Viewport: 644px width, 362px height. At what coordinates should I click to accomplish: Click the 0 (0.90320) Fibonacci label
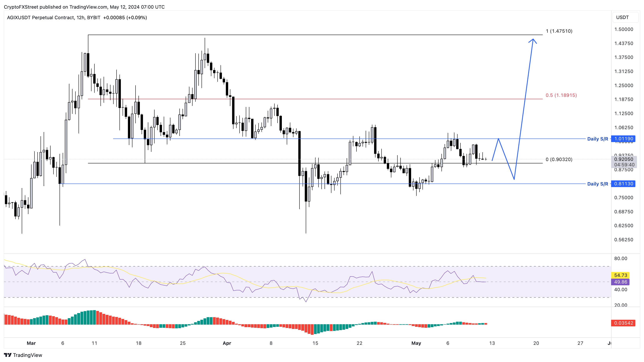pyautogui.click(x=559, y=159)
